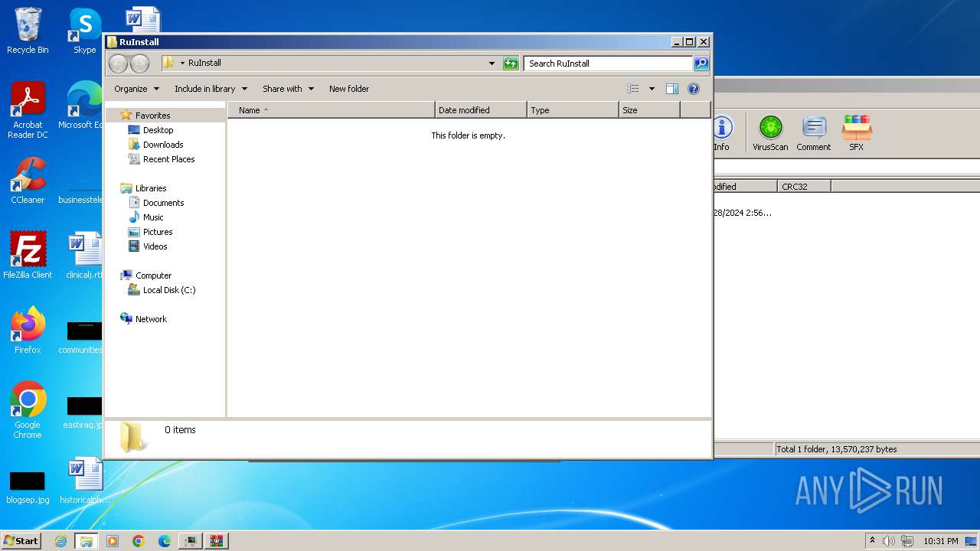980x551 pixels.
Task: Open Internet Explorer from taskbar
Action: [60, 541]
